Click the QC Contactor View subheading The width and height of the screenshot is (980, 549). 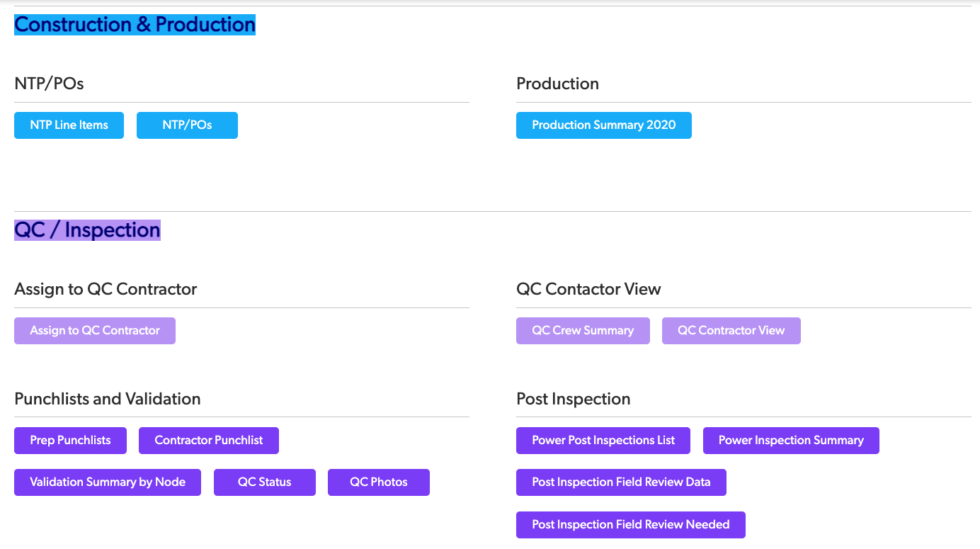click(588, 289)
